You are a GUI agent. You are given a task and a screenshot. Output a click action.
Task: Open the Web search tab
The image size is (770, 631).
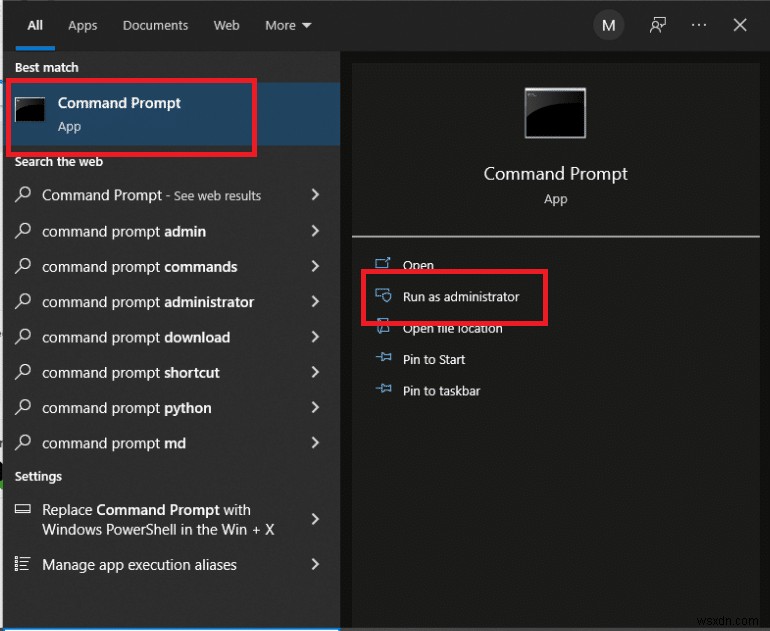pyautogui.click(x=226, y=26)
